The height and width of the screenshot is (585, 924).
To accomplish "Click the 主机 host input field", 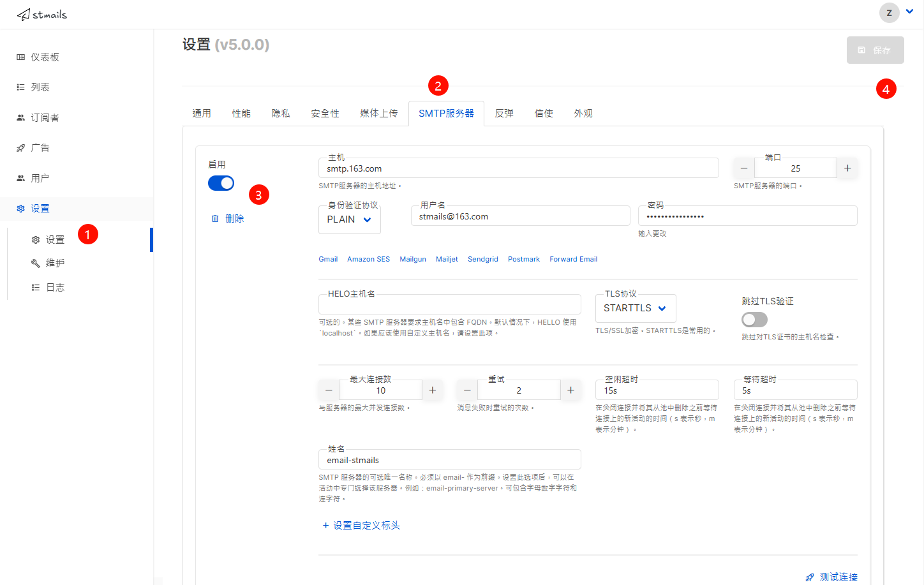I will [x=518, y=168].
